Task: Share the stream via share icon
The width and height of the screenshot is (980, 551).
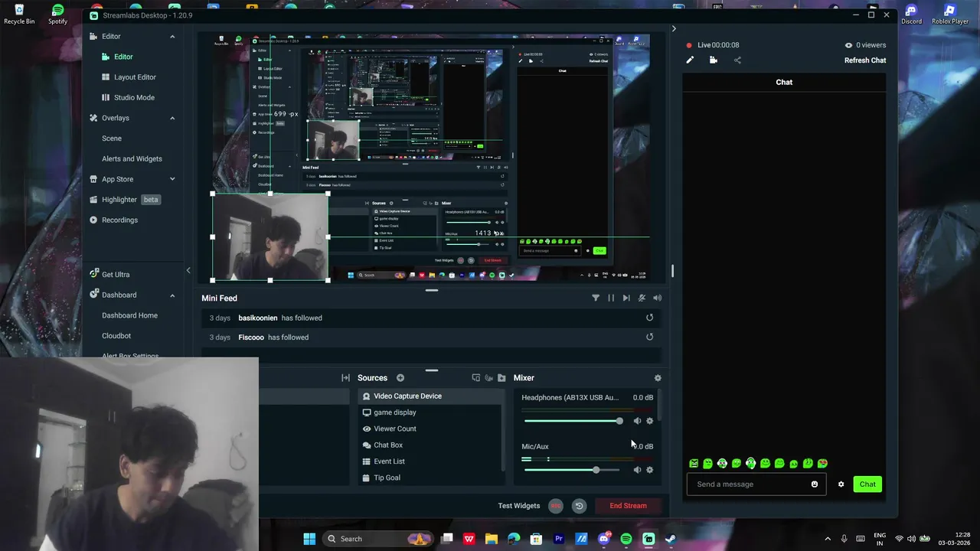Action: click(x=737, y=60)
